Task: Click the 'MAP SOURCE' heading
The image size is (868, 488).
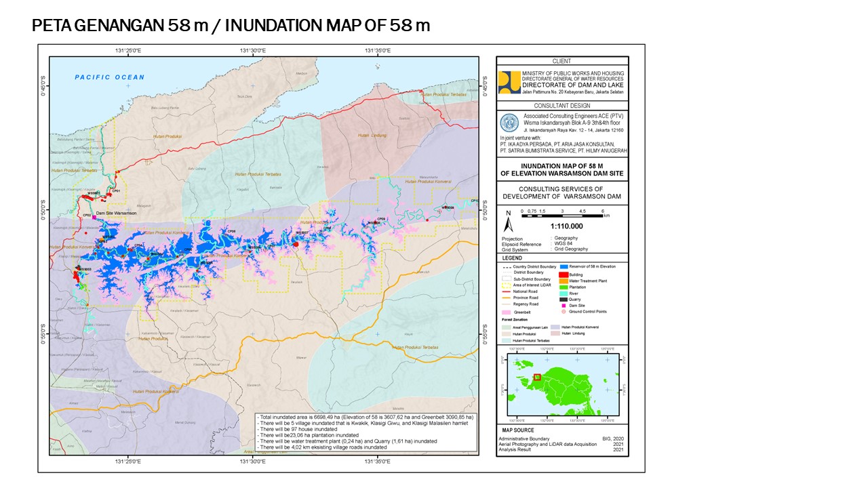Action: (517, 430)
